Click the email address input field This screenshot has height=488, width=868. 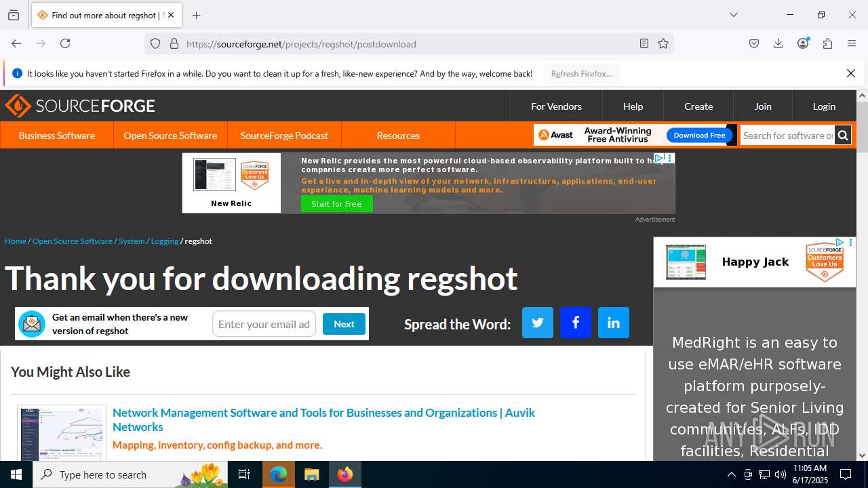[264, 324]
